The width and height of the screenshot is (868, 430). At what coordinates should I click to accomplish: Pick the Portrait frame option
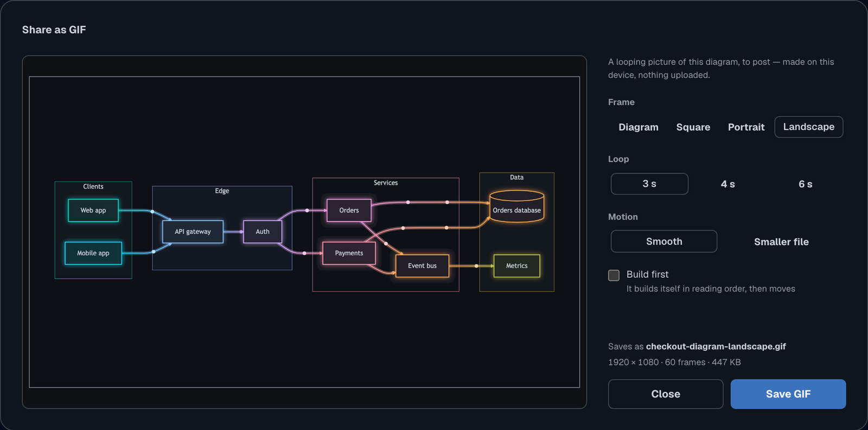(x=746, y=127)
